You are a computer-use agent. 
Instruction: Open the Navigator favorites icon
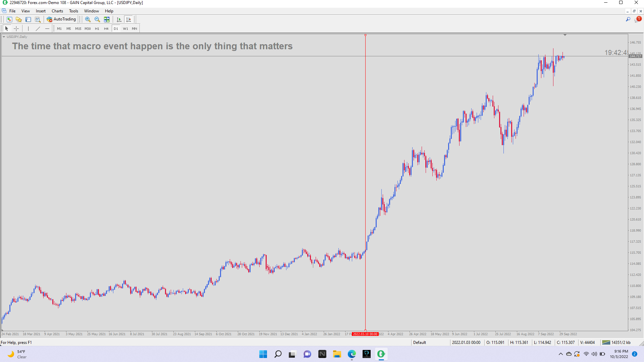(x=19, y=19)
